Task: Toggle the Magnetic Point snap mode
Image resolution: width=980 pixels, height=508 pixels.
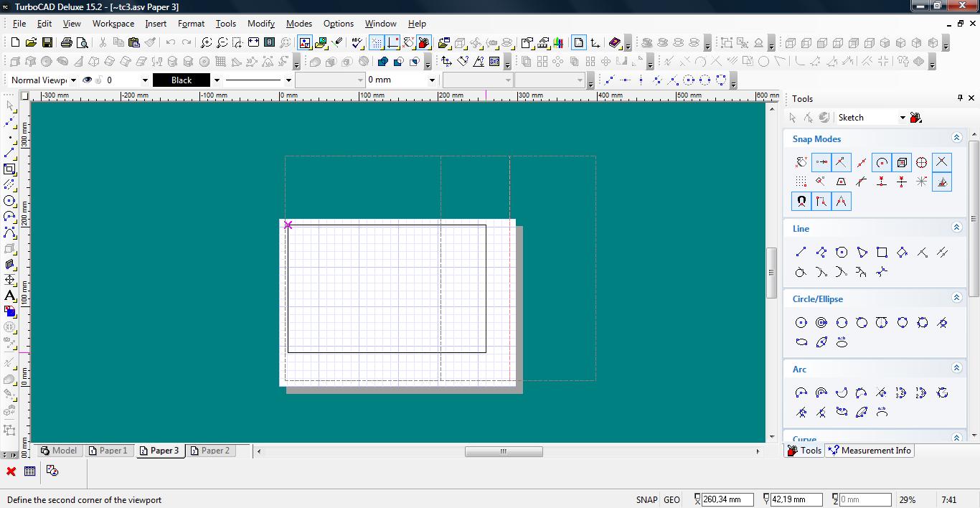Action: [801, 202]
